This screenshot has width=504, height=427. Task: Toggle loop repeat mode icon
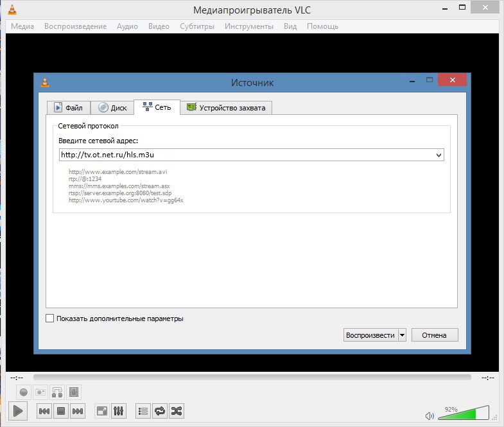pos(160,411)
